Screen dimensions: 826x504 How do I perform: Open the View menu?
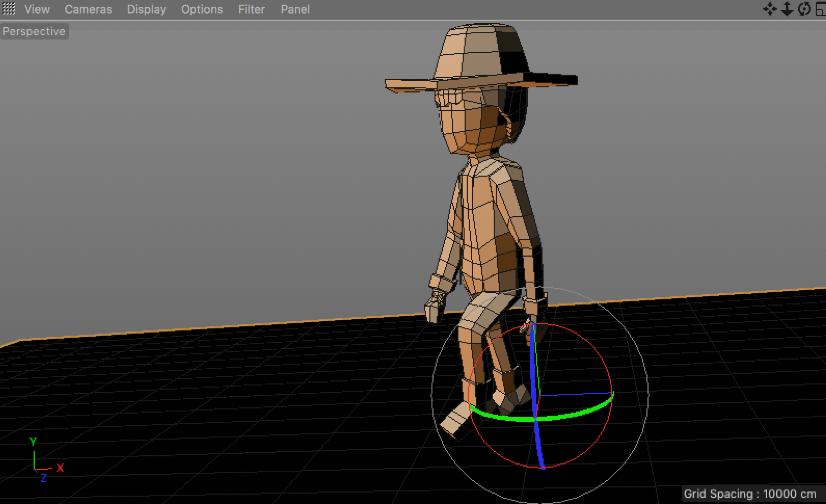pos(37,9)
